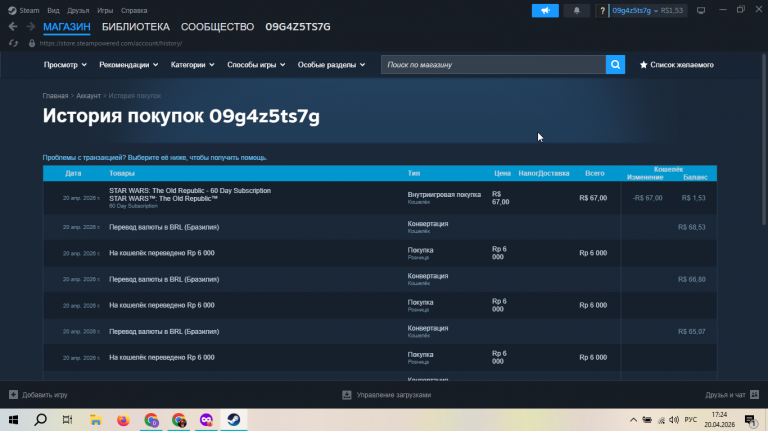
Task: Click the plus icon for Добавить игру
Action: tap(13, 395)
